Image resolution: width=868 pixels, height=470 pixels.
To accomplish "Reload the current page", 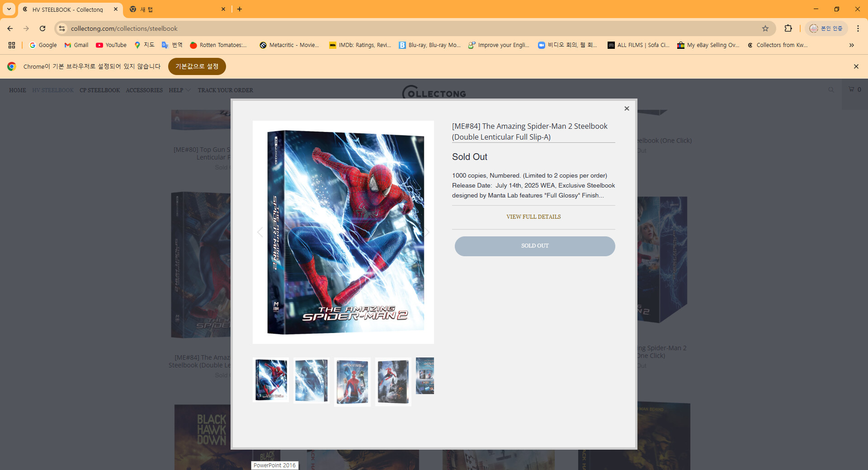I will click(x=42, y=28).
